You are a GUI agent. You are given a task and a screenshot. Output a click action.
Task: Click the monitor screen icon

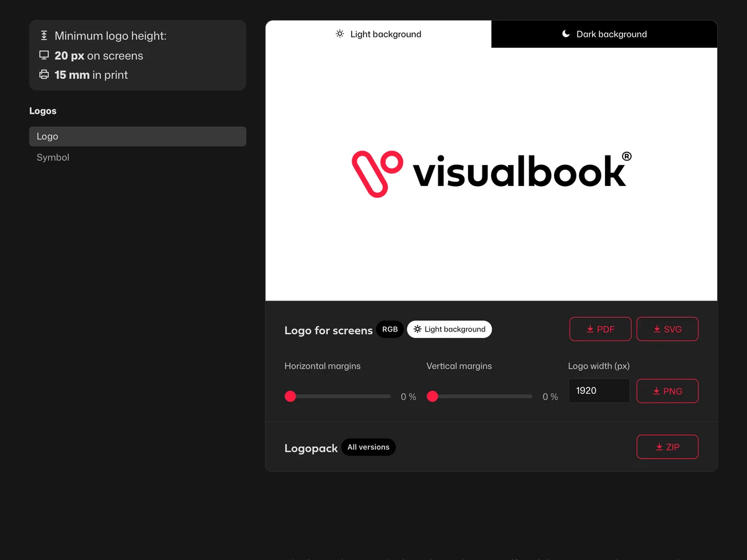point(44,55)
